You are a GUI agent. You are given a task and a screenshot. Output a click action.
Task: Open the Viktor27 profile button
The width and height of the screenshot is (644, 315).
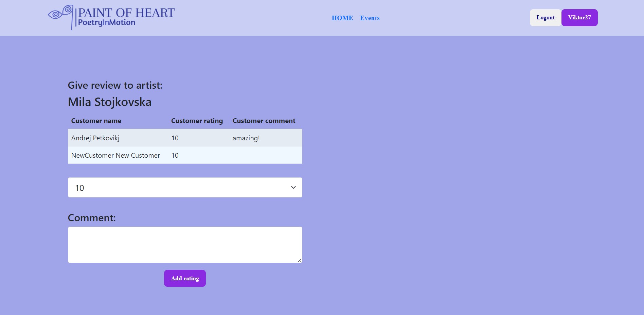point(579,18)
